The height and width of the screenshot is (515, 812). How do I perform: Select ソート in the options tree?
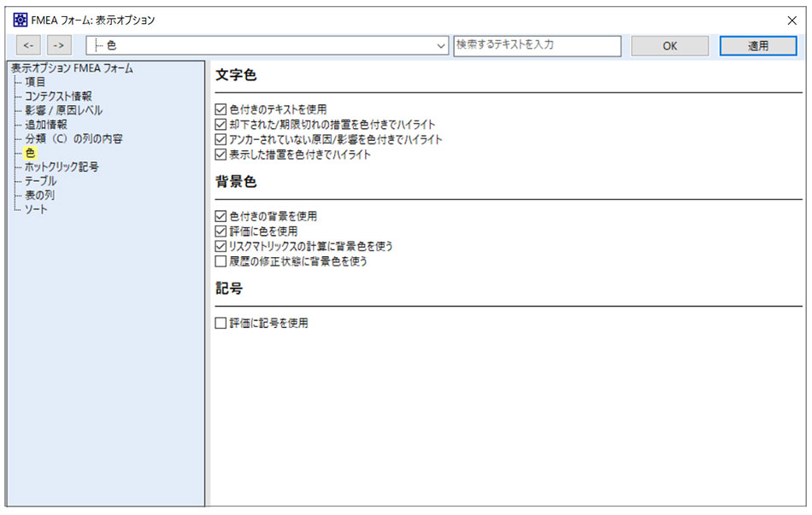coord(36,209)
